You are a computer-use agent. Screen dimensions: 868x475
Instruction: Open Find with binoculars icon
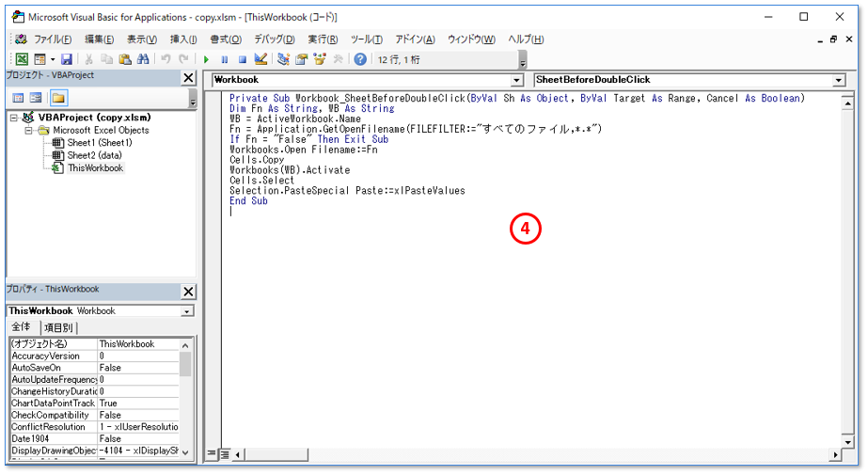[143, 59]
